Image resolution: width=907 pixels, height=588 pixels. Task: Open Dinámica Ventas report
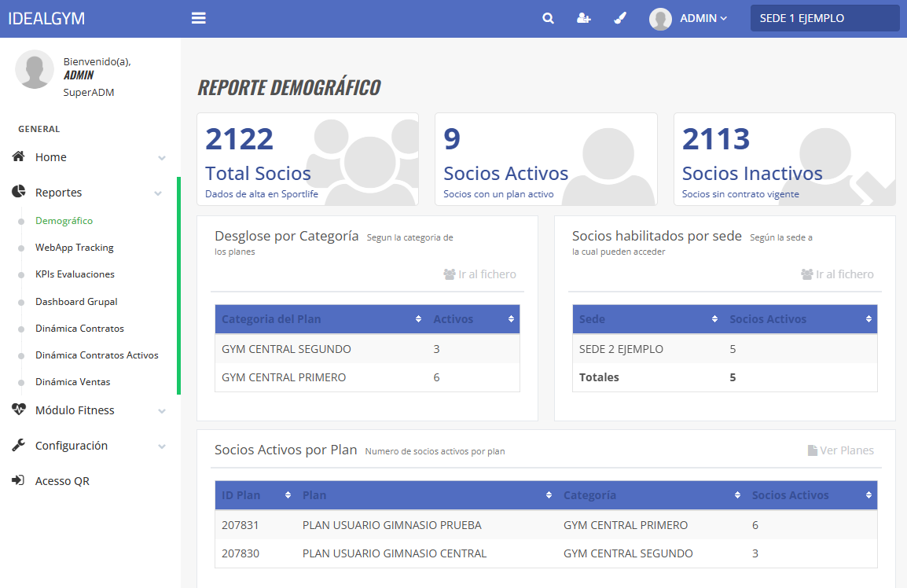(x=72, y=381)
